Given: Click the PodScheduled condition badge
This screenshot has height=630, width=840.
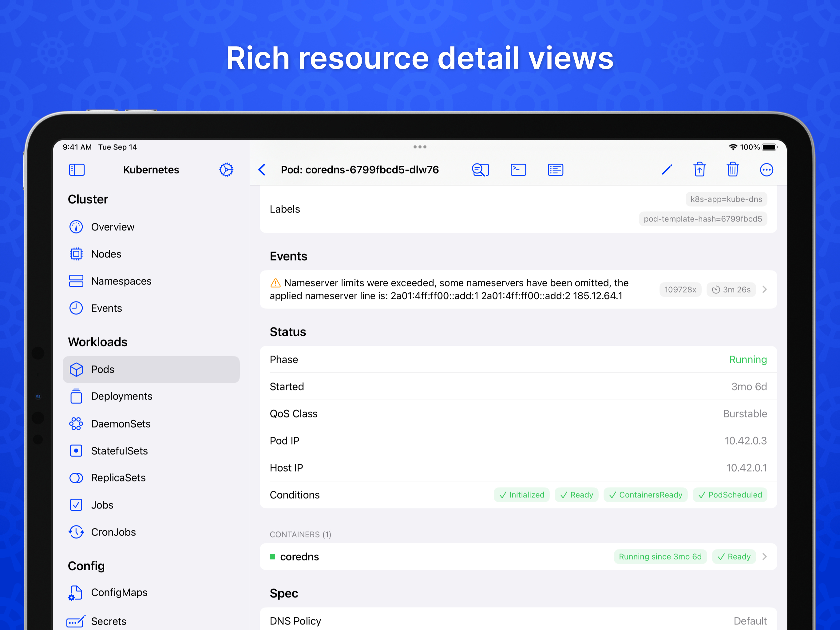Looking at the screenshot, I should click(x=730, y=495).
